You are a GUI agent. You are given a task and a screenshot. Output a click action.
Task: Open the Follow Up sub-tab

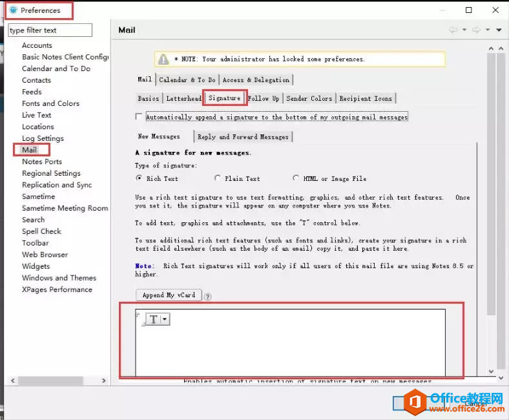(x=264, y=98)
